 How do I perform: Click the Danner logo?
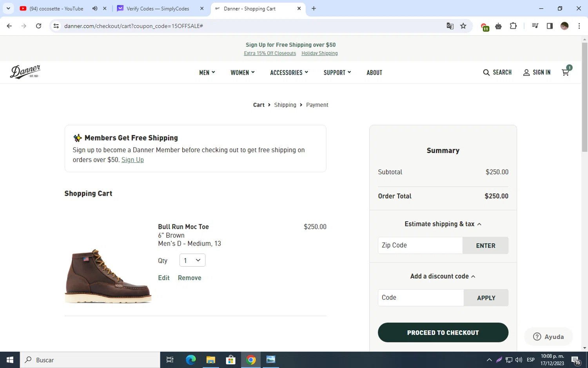coord(25,72)
